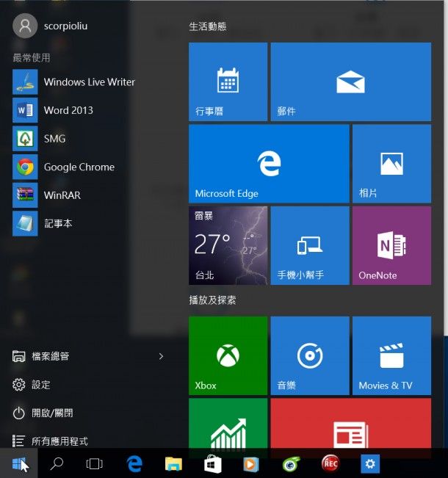Image resolution: width=448 pixels, height=478 pixels.
Task: Open the red News tile
Action: (x=351, y=423)
